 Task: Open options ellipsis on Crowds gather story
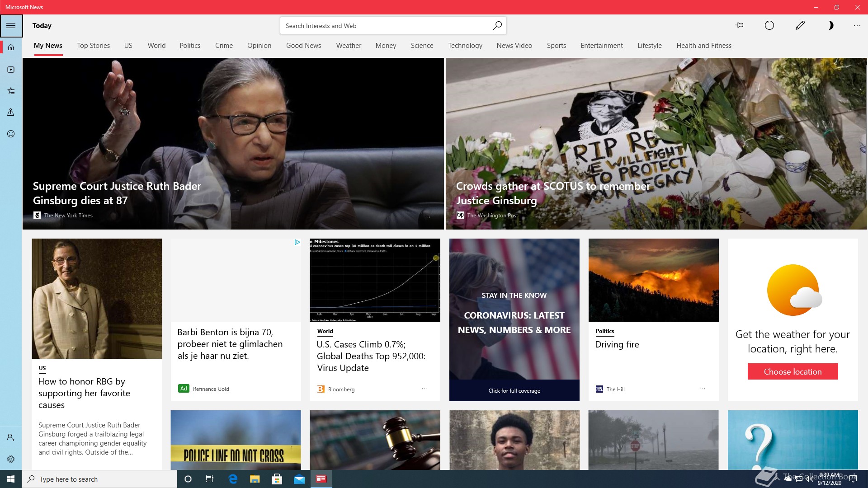click(x=851, y=217)
